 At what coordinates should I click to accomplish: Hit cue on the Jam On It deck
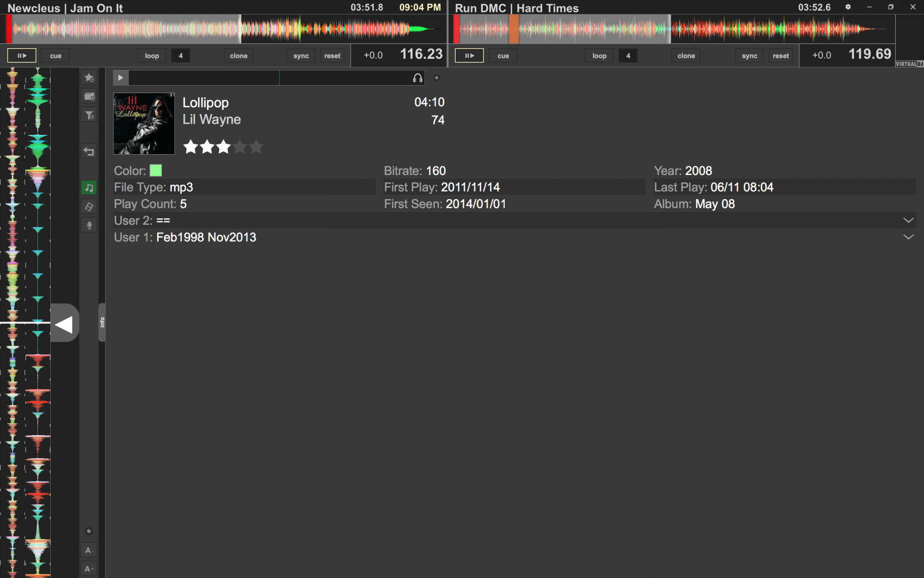[56, 56]
